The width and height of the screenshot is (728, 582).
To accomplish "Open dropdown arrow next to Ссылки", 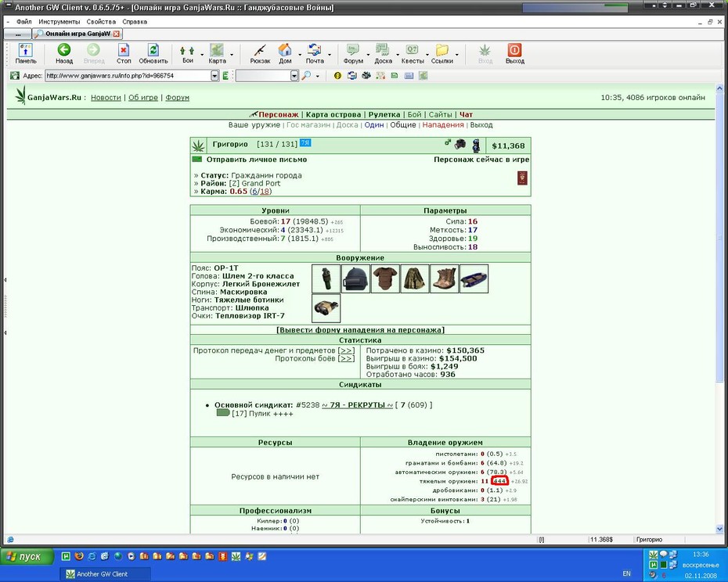I will point(457,54).
